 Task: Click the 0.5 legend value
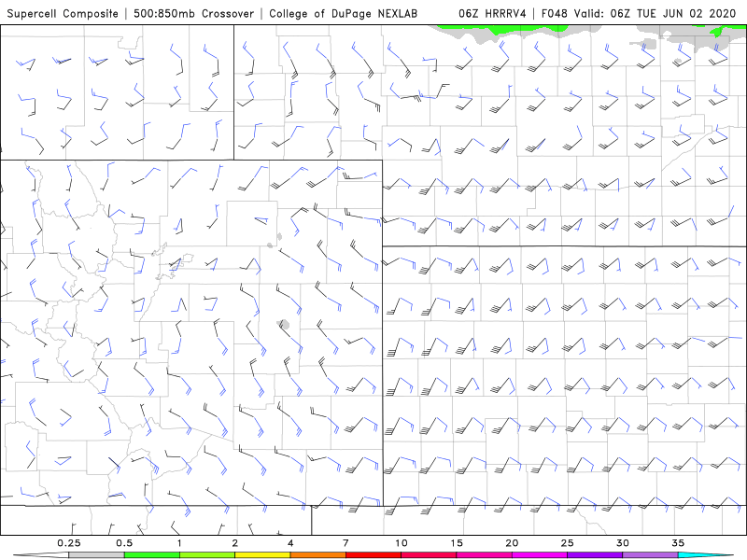point(124,543)
